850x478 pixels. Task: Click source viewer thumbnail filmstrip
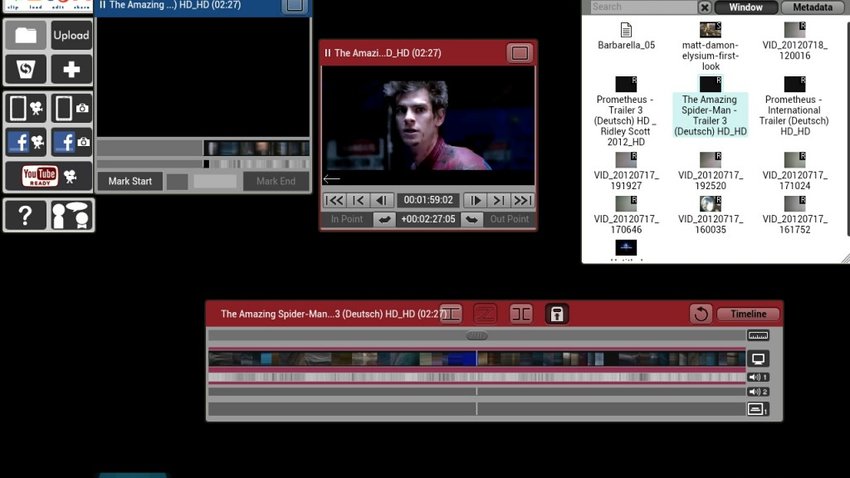[256, 148]
